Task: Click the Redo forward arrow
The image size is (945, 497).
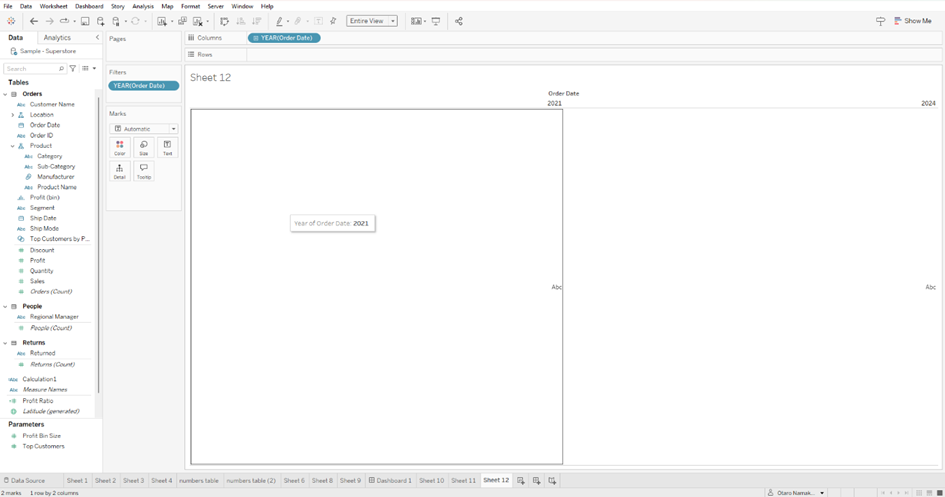Action: coord(49,21)
